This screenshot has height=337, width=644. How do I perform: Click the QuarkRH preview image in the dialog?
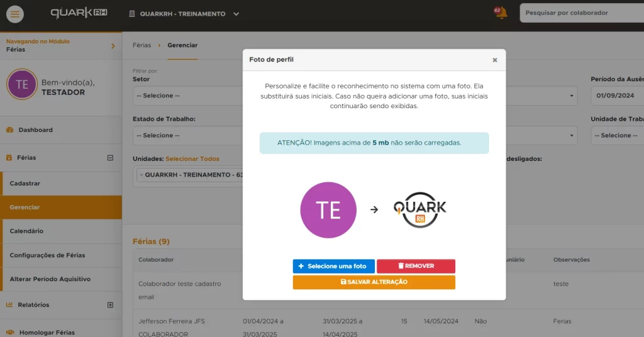[419, 209]
